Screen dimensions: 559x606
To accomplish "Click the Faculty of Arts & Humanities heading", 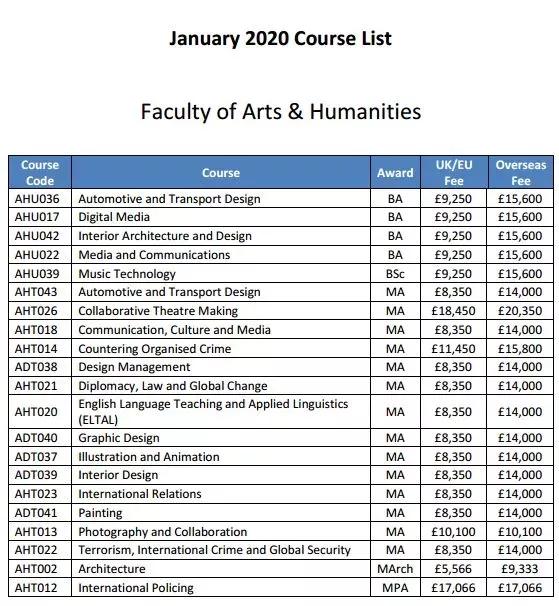I will (x=281, y=112).
